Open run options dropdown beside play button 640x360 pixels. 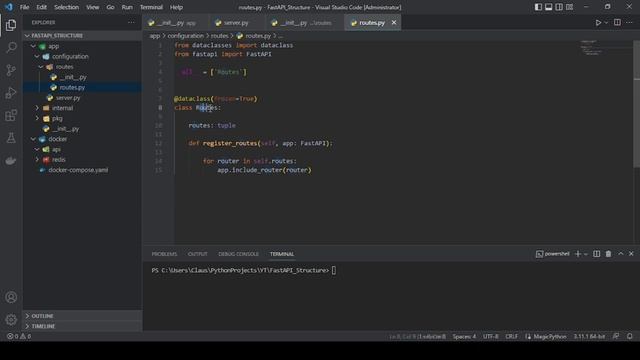click(606, 23)
